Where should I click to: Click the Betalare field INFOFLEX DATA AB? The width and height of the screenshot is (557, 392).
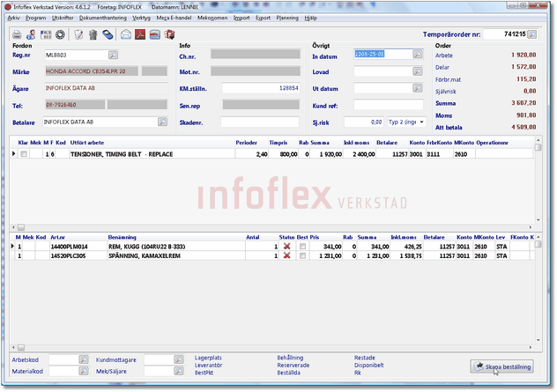pyautogui.click(x=100, y=122)
